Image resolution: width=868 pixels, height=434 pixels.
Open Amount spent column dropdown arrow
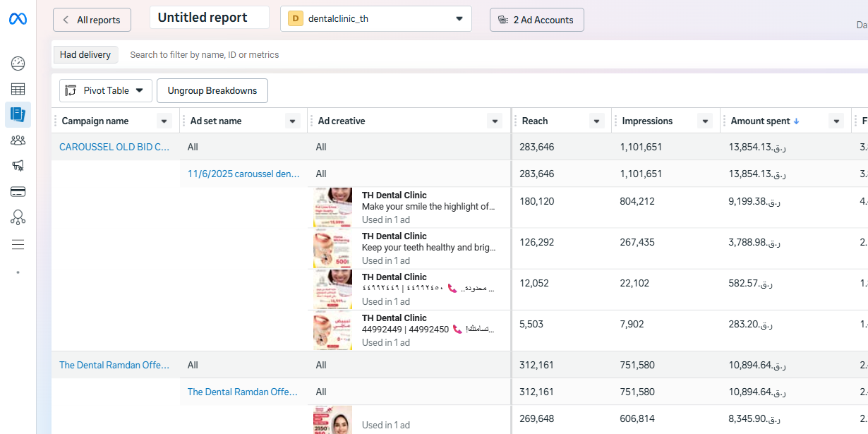(837, 121)
